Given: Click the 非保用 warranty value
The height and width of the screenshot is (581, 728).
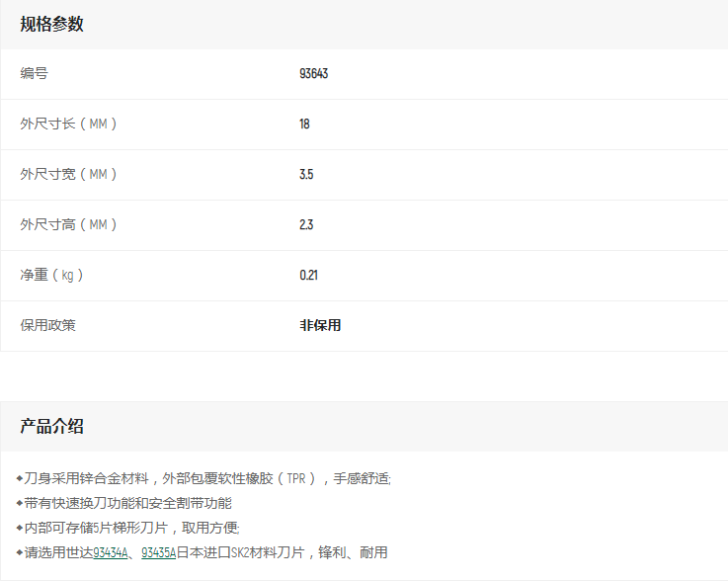Looking at the screenshot, I should (x=320, y=325).
